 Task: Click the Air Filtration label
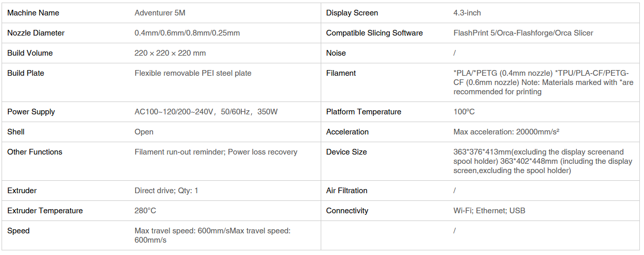pos(347,191)
